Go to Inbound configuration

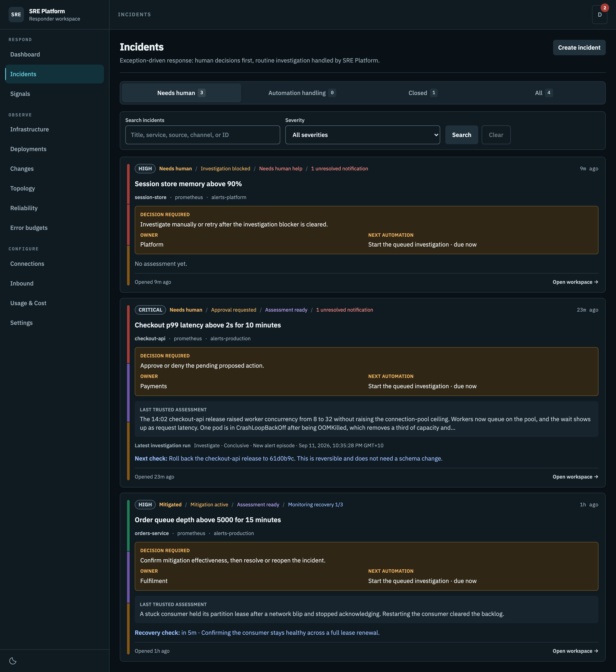(55, 284)
